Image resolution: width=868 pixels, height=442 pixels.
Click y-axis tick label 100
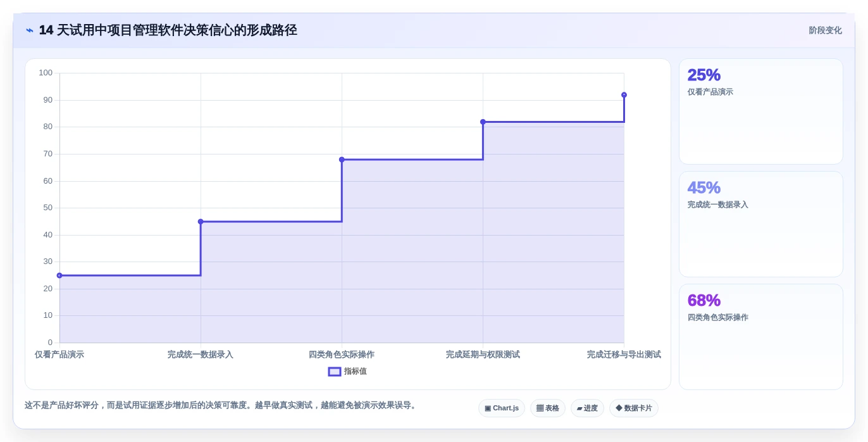[46, 73]
